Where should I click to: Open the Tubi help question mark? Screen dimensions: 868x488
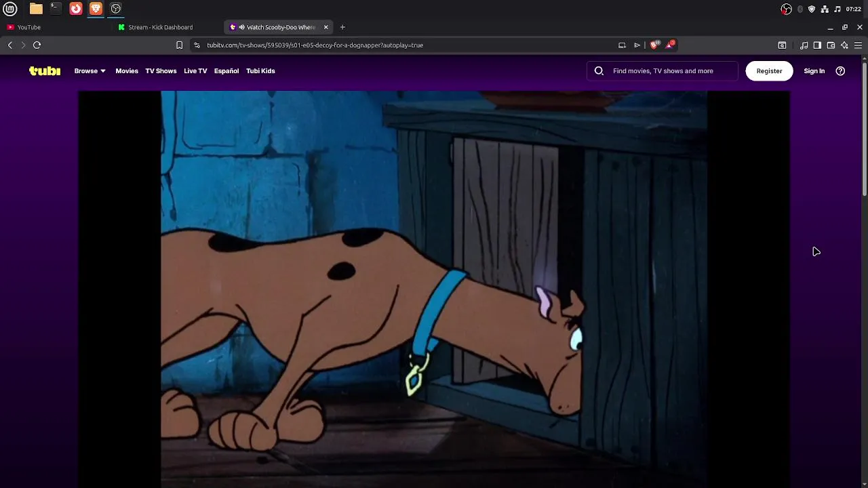840,70
